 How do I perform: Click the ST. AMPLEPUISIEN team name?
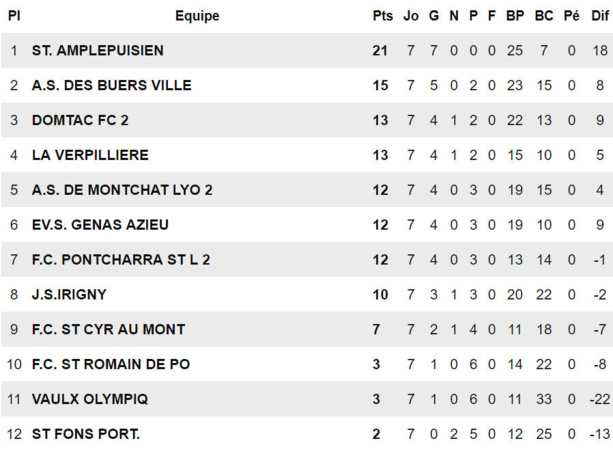(x=97, y=51)
